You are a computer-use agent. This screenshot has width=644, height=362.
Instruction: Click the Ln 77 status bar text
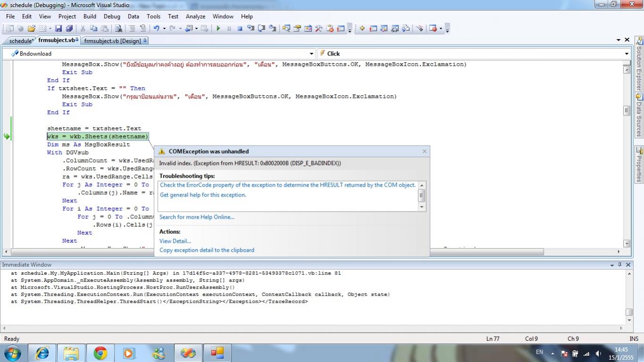click(x=493, y=338)
